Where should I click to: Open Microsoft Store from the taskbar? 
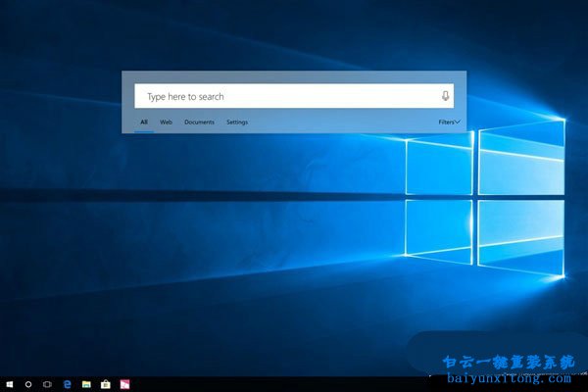click(x=106, y=384)
